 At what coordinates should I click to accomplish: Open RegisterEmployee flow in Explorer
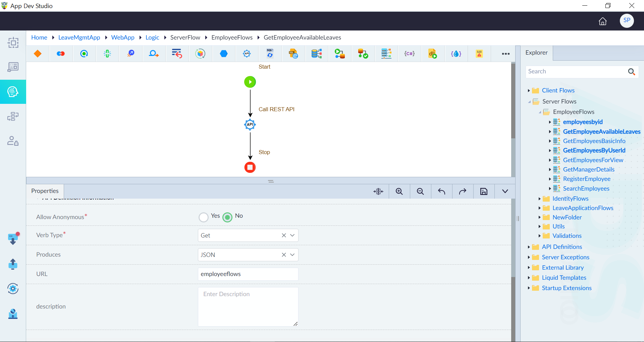tap(587, 179)
